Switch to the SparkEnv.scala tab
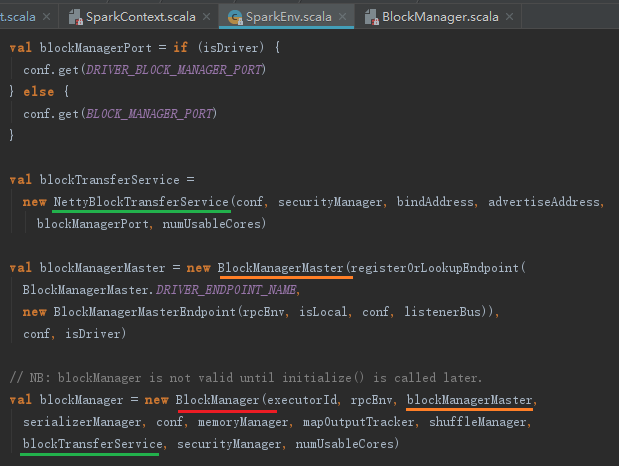Screen dimensions: 619x466 pyautogui.click(x=286, y=17)
